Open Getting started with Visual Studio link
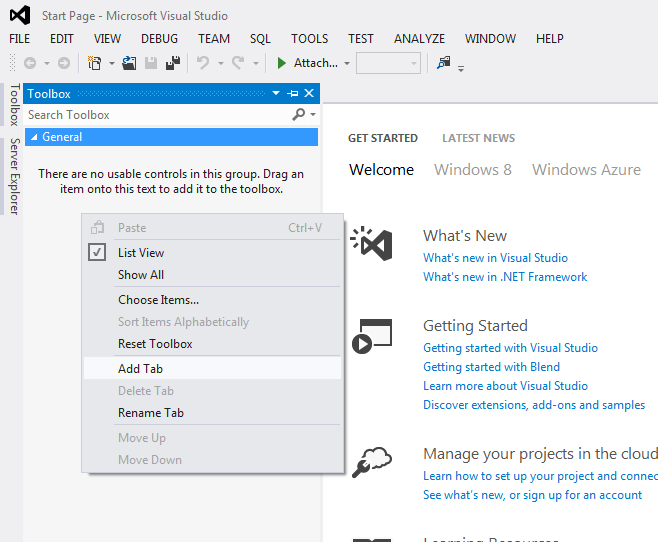Viewport: 658px width, 542px height. click(x=510, y=348)
